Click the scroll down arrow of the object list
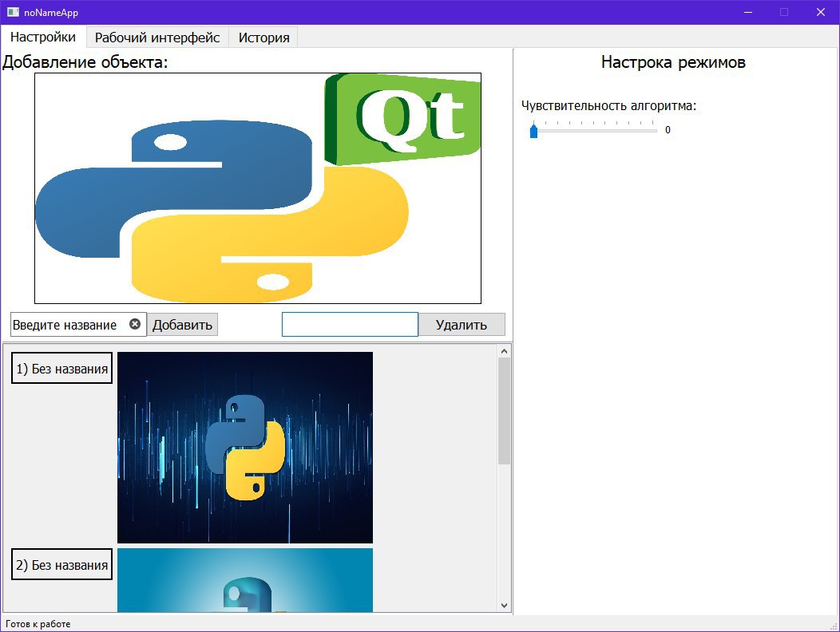840x632 pixels. (x=504, y=605)
